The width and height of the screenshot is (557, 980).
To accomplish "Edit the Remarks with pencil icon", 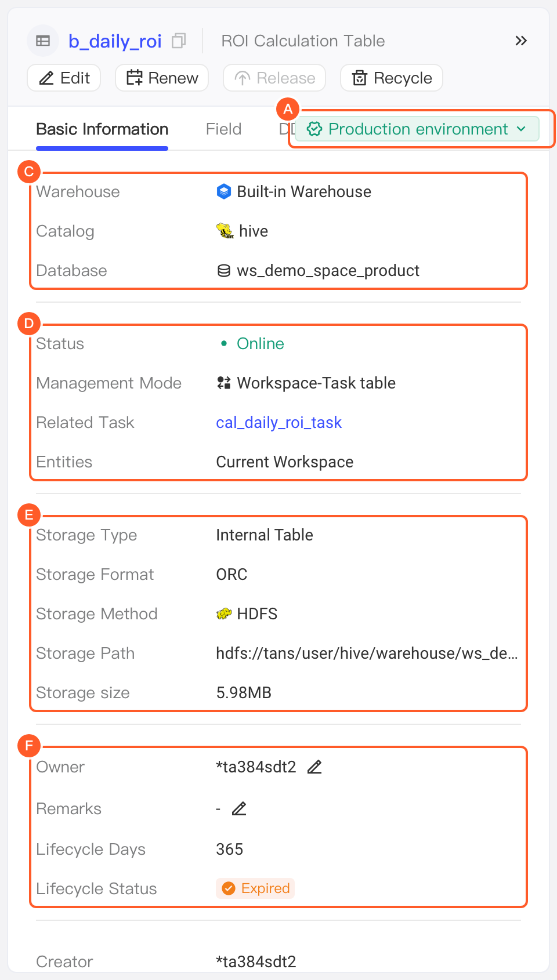I will (239, 808).
